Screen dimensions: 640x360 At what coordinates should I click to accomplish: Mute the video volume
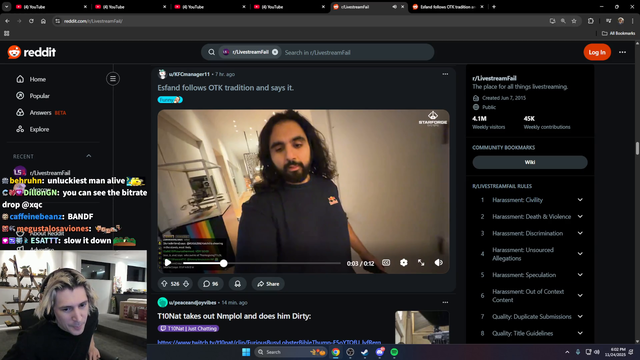click(x=438, y=263)
